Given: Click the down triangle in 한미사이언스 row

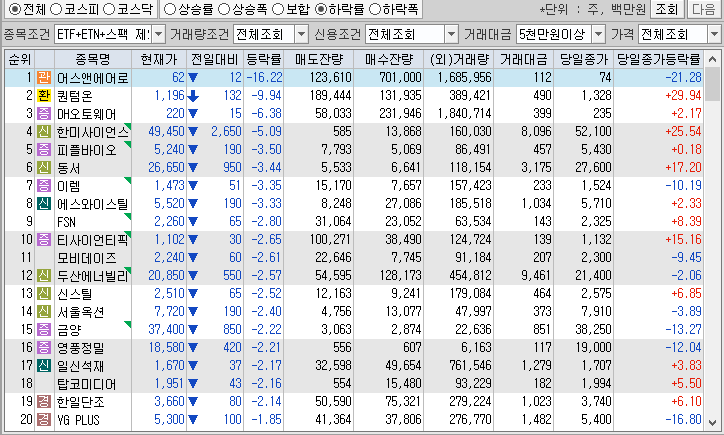Looking at the screenshot, I should click(193, 132).
